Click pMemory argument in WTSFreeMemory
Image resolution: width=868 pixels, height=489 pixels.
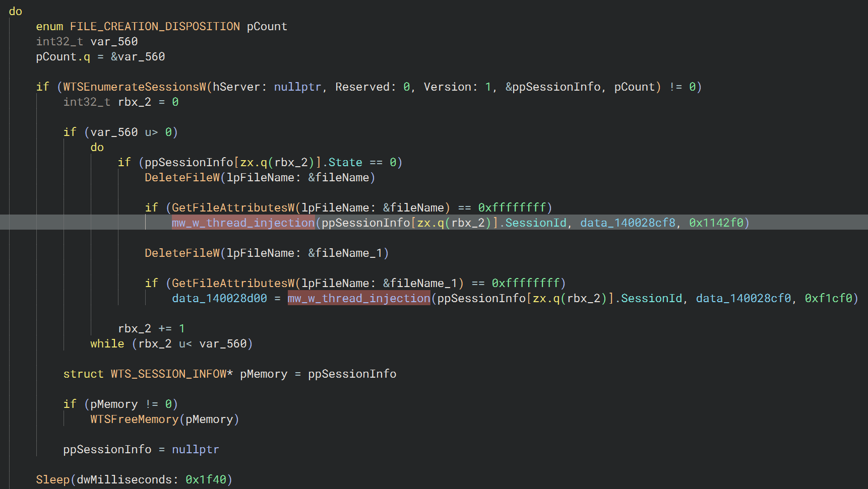click(x=209, y=419)
